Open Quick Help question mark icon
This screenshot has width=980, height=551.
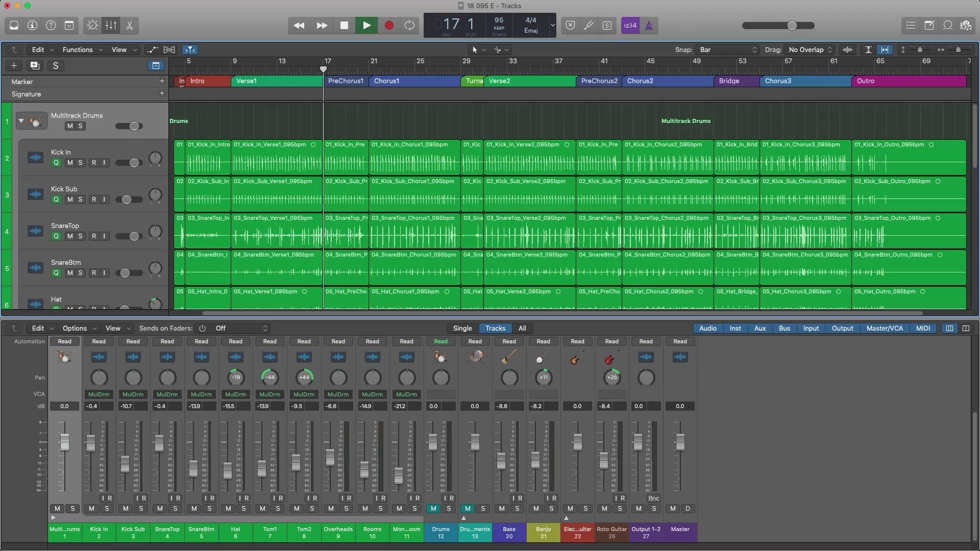click(x=51, y=25)
